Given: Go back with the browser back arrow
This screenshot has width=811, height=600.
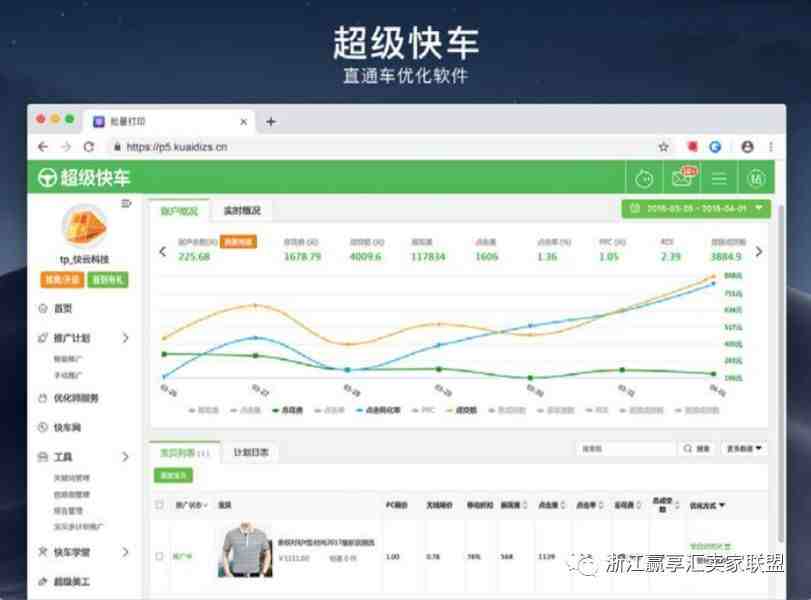Looking at the screenshot, I should pos(43,147).
